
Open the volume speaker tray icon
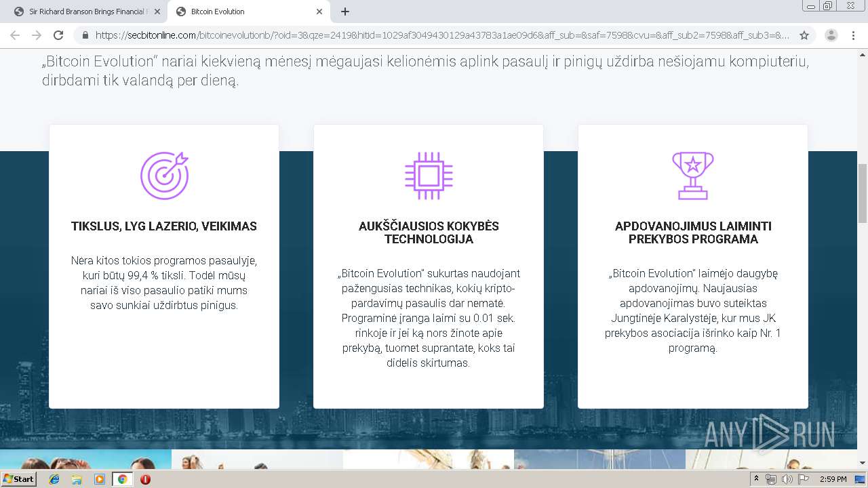[787, 479]
